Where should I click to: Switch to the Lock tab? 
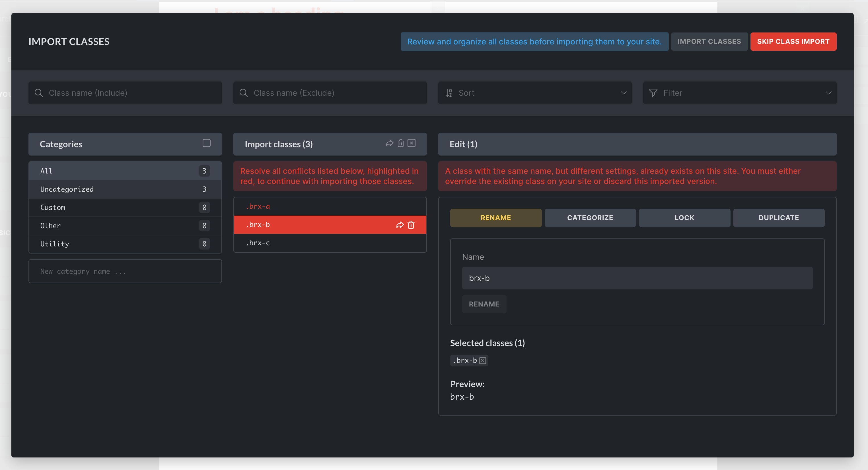click(684, 218)
